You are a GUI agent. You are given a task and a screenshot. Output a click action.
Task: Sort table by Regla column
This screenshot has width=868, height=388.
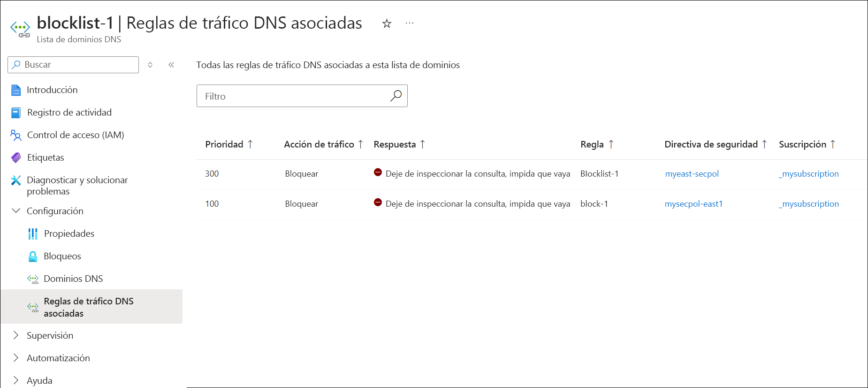pos(597,144)
